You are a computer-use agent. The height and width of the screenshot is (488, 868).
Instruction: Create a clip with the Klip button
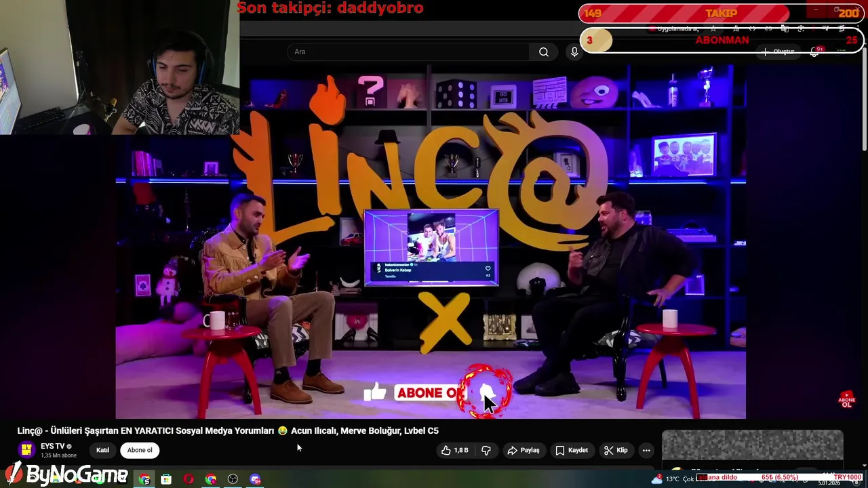616,450
